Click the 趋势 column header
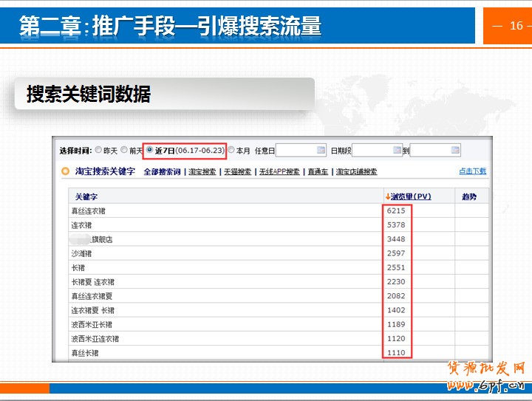This screenshot has width=532, height=401. (469, 196)
